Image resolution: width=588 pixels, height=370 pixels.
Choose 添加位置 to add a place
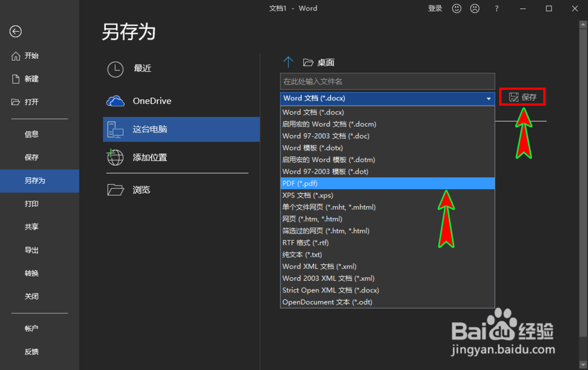[x=181, y=157]
